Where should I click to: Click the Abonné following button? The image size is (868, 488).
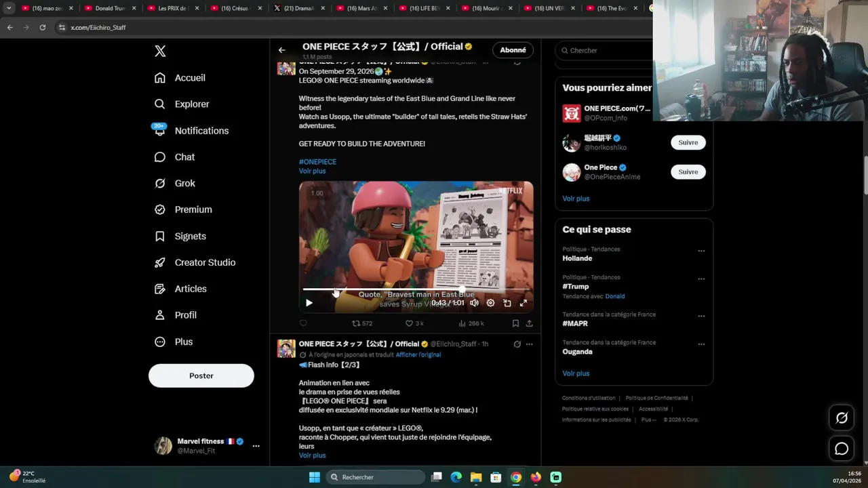pyautogui.click(x=513, y=50)
